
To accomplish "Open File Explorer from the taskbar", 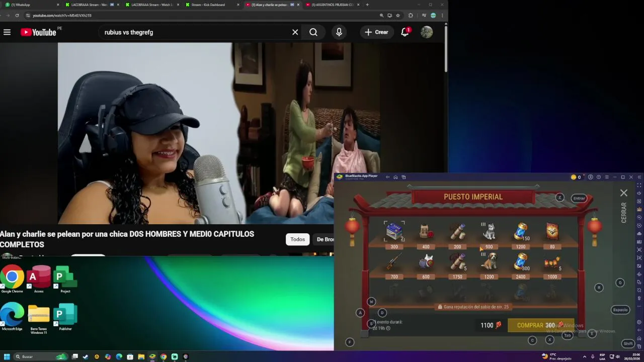I will pos(141,356).
